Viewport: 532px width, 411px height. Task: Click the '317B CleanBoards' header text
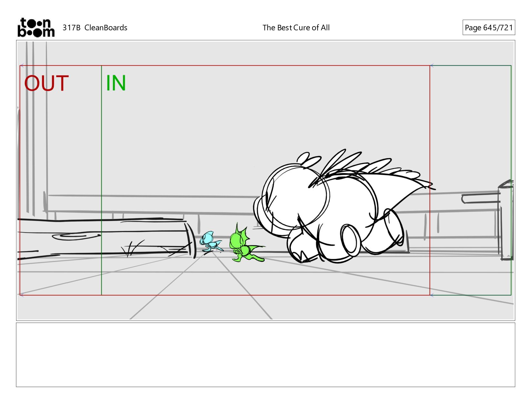(95, 28)
